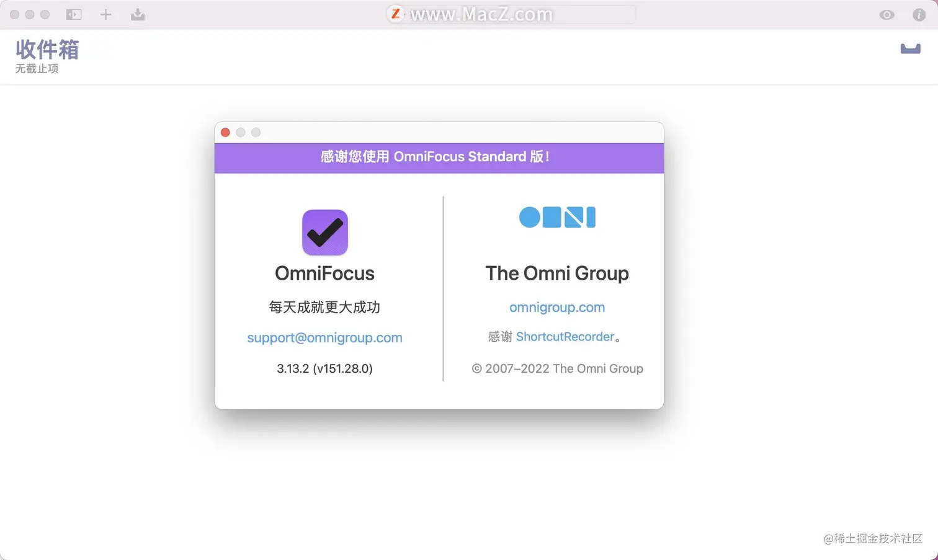Close the About OmniFocus dialog
The width and height of the screenshot is (938, 560).
[225, 132]
